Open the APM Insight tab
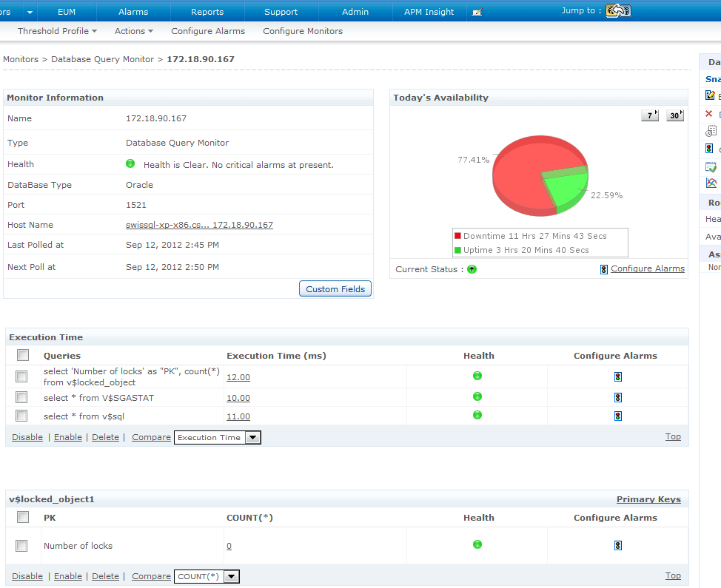This screenshot has width=721, height=588. coord(429,12)
